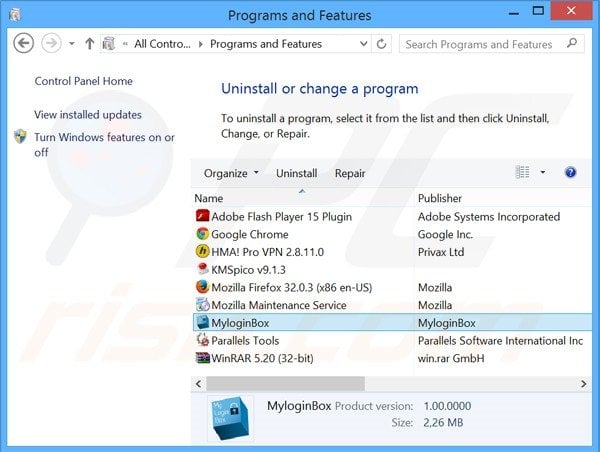
Task: Go up one level with Up arrow
Action: (90, 44)
